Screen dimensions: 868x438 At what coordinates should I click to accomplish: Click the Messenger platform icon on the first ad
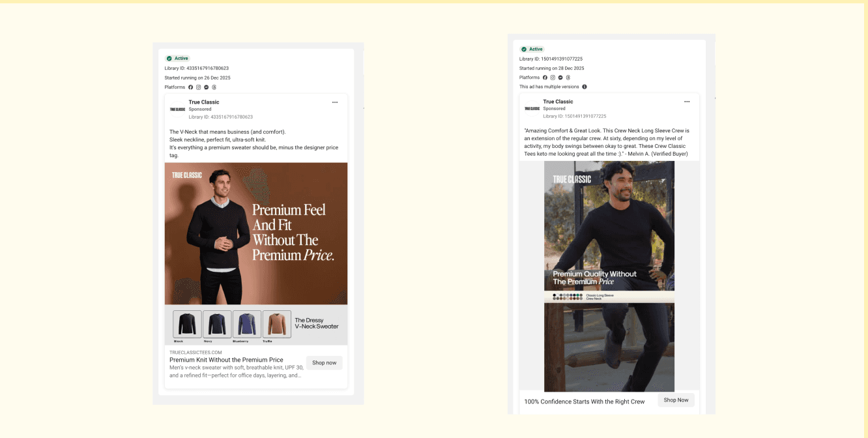[x=207, y=87]
